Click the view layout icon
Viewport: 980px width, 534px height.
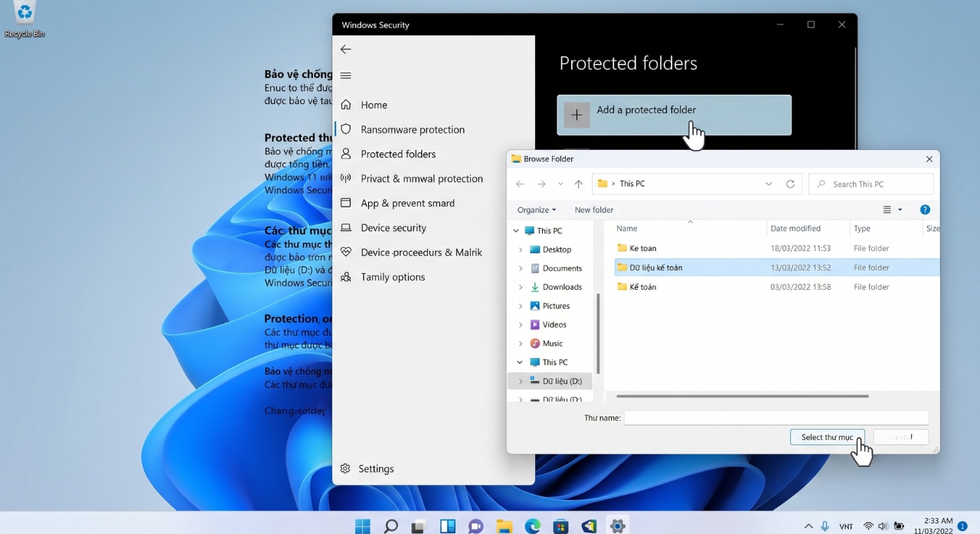pos(887,210)
